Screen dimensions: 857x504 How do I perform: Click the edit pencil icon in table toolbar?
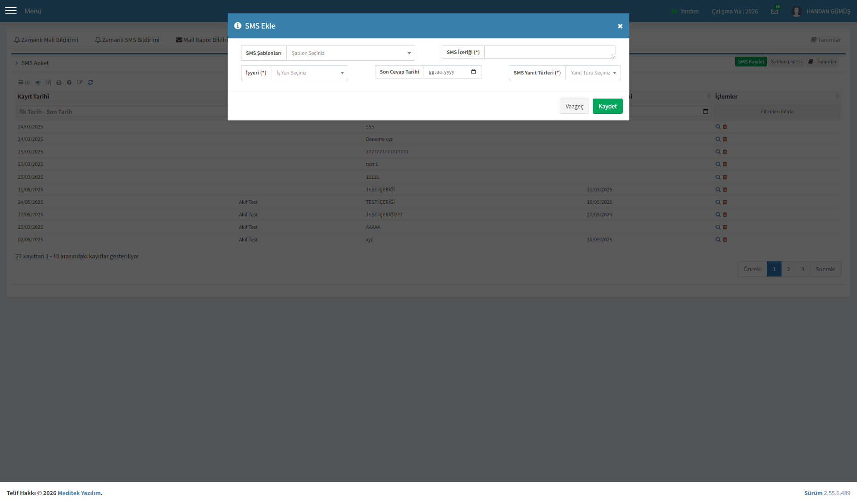[80, 83]
